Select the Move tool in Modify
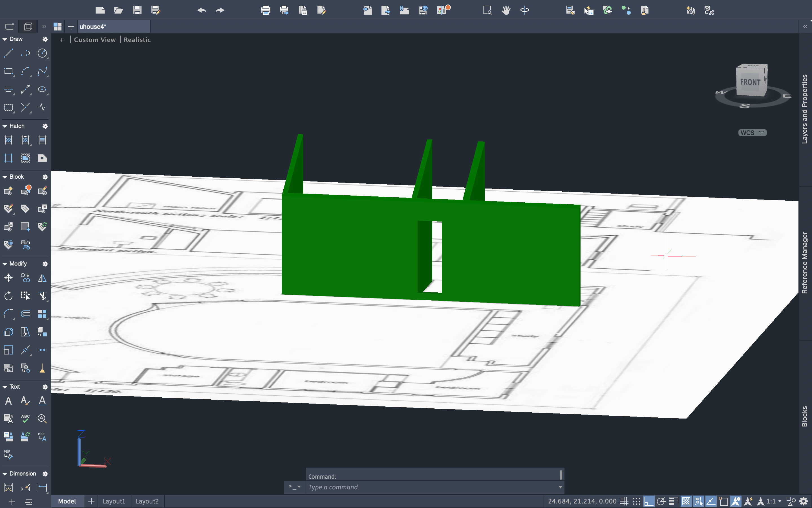The width and height of the screenshot is (812, 508). point(8,278)
